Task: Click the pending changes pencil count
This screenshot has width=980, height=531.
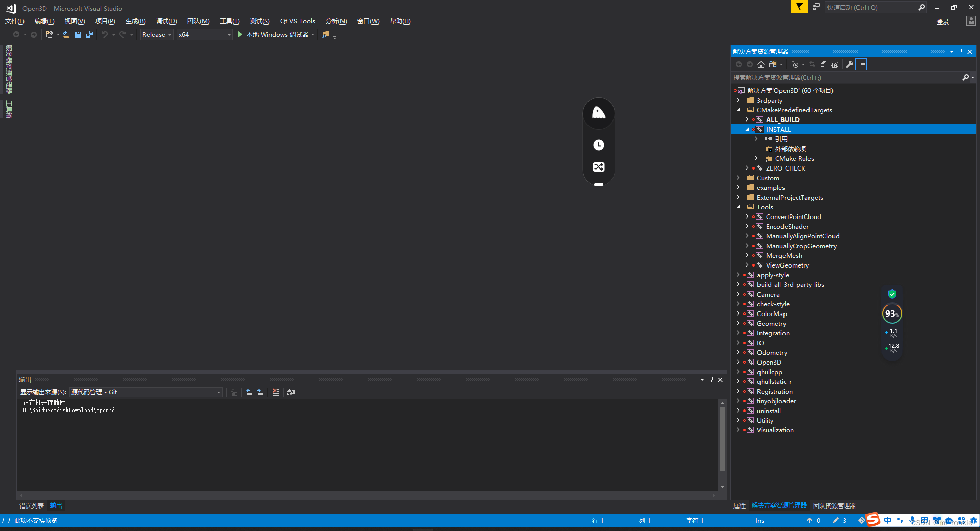Action: 840,521
